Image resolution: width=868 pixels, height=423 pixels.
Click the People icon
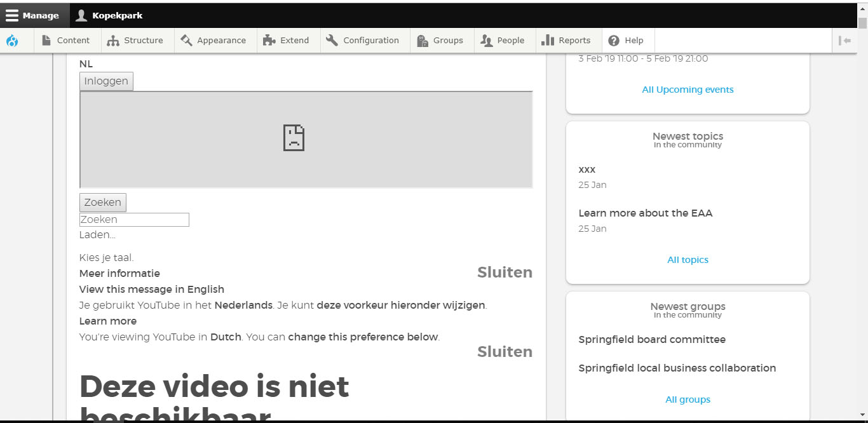(x=486, y=40)
